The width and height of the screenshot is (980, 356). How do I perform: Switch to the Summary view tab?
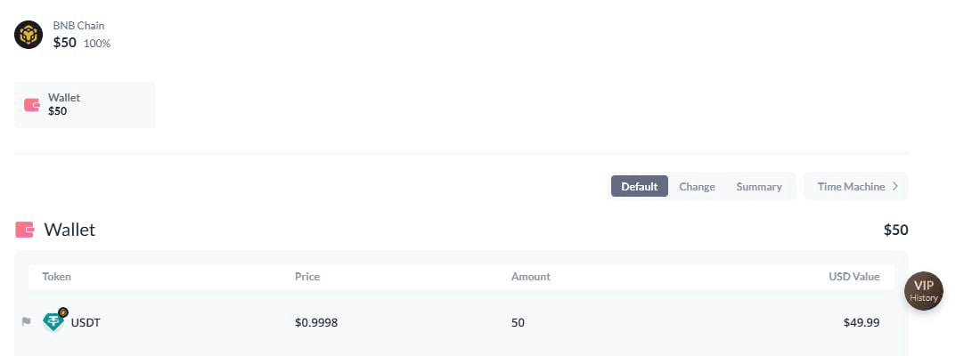[759, 186]
